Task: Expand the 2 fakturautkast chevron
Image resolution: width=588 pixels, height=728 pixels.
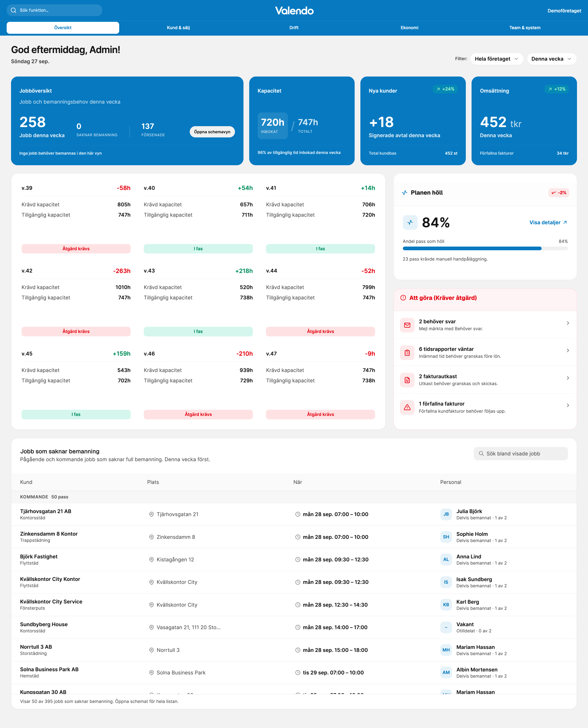Action: click(568, 378)
